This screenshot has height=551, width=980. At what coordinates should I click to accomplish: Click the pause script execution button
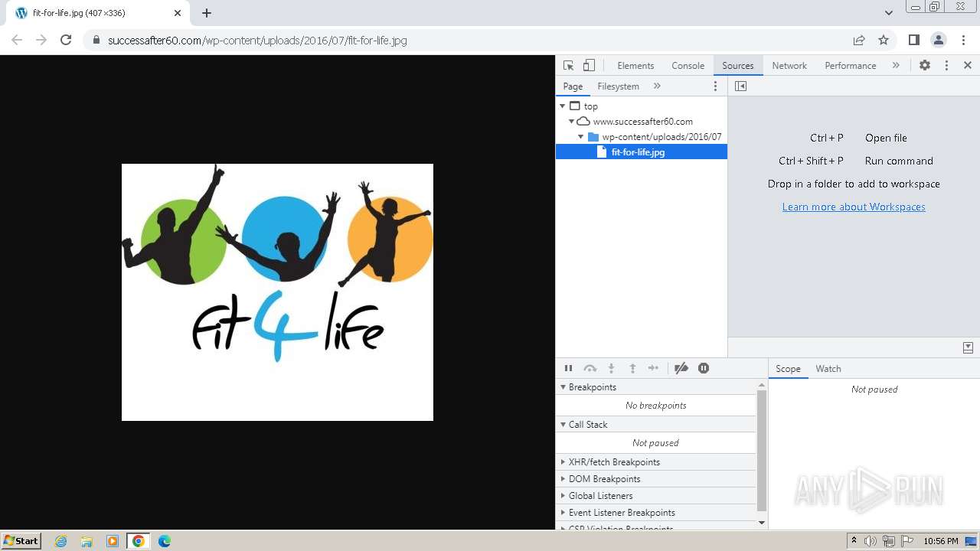coord(568,368)
